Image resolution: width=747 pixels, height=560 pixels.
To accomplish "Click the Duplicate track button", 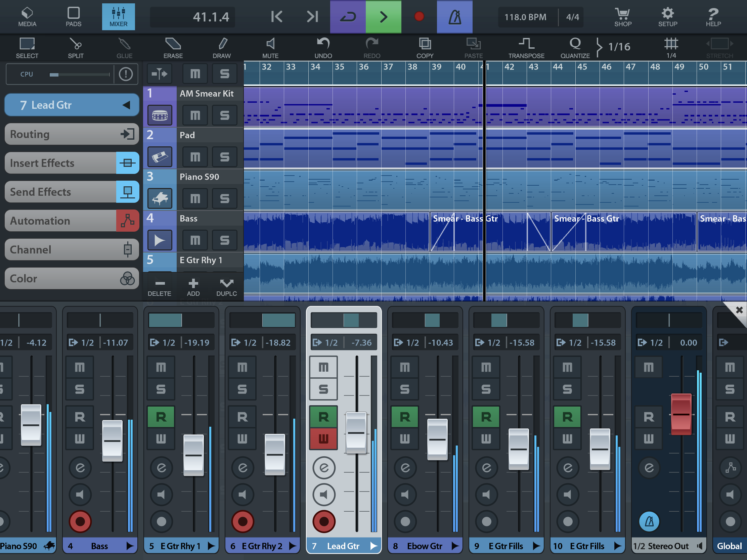I will pos(226,287).
